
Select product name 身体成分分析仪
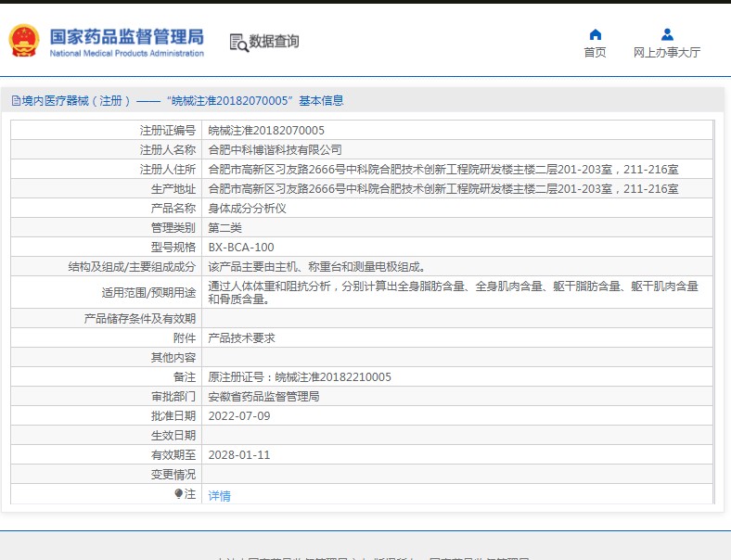[247, 209]
